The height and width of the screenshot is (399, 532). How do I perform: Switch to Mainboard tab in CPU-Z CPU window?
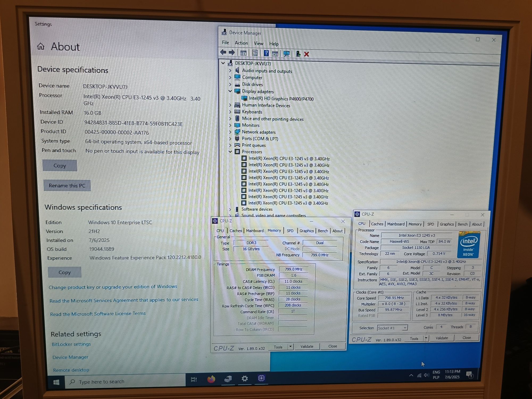tap(396, 224)
